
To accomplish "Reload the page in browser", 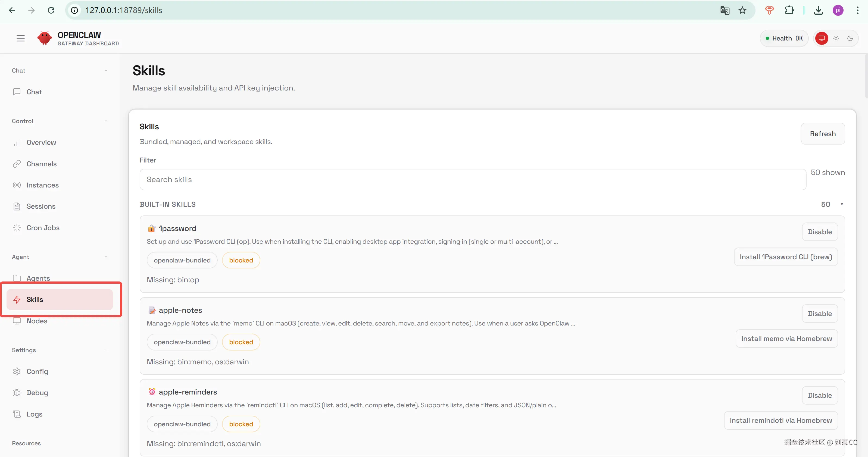I will pyautogui.click(x=51, y=10).
